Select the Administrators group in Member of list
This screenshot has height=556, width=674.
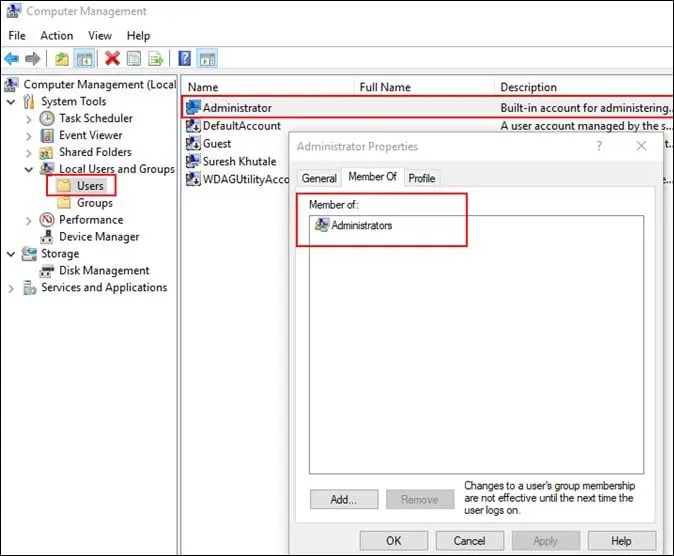361,226
